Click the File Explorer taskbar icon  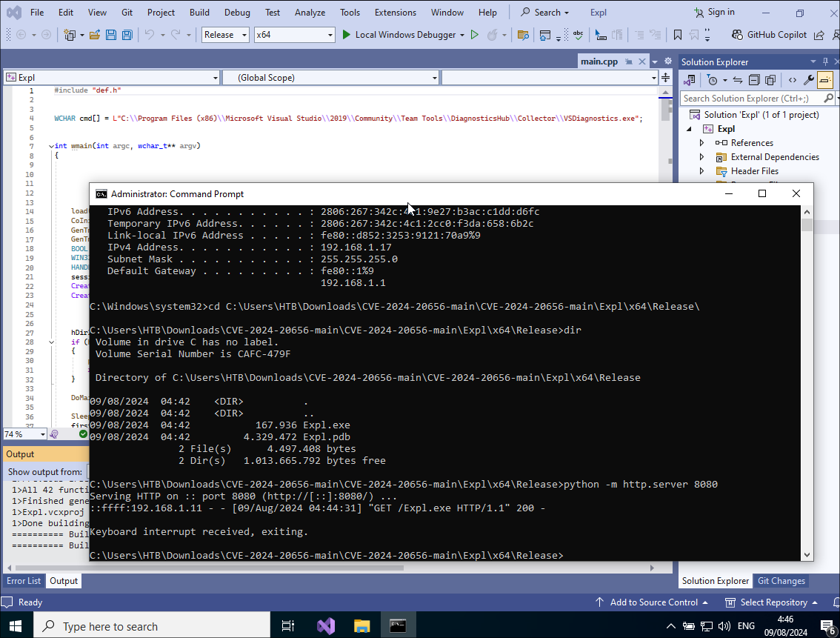click(x=361, y=625)
